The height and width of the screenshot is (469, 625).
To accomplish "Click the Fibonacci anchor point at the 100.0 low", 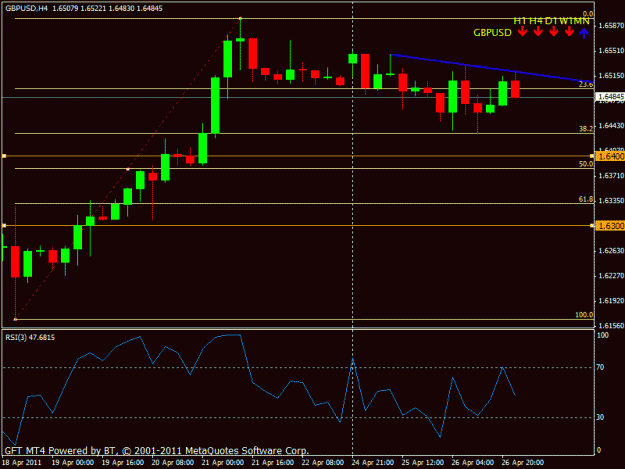I will click(x=15, y=319).
